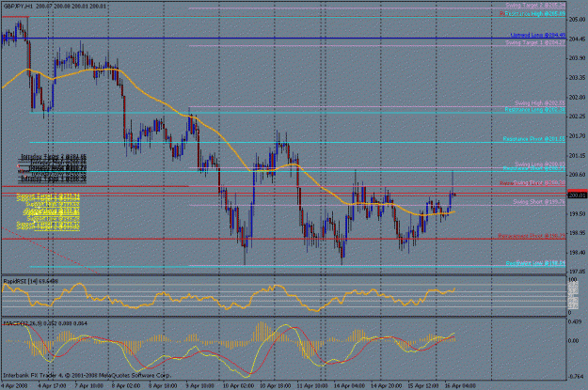Click the 14 Apr 20:00 time label

387,385
